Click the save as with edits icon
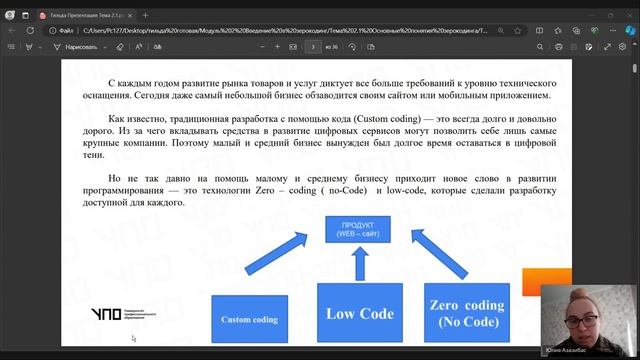Image resolution: width=640 pixels, height=360 pixels. click(x=589, y=47)
